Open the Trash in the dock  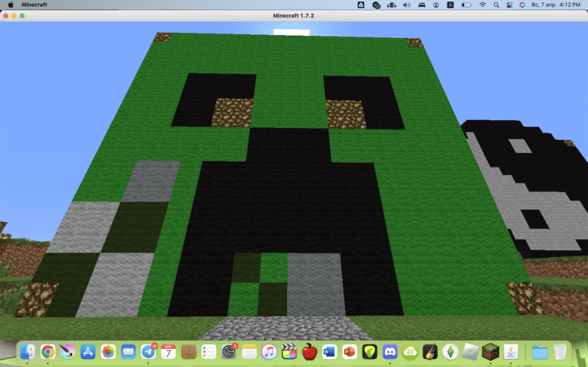[560, 352]
